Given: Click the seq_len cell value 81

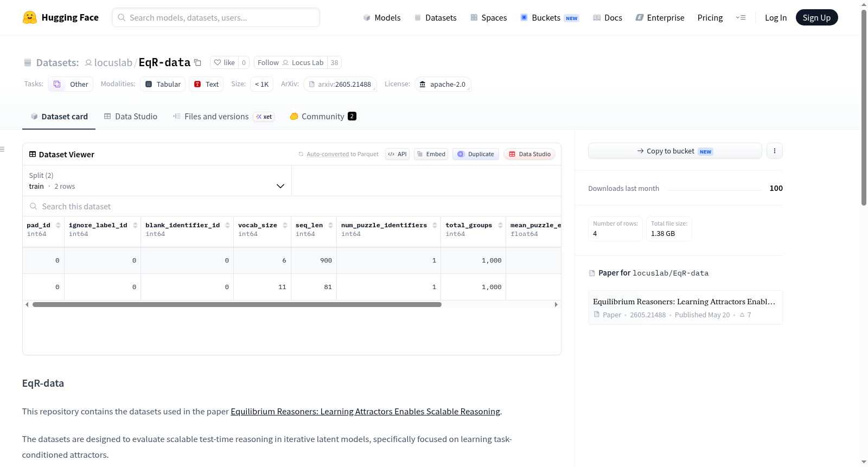Looking at the screenshot, I should pos(328,287).
